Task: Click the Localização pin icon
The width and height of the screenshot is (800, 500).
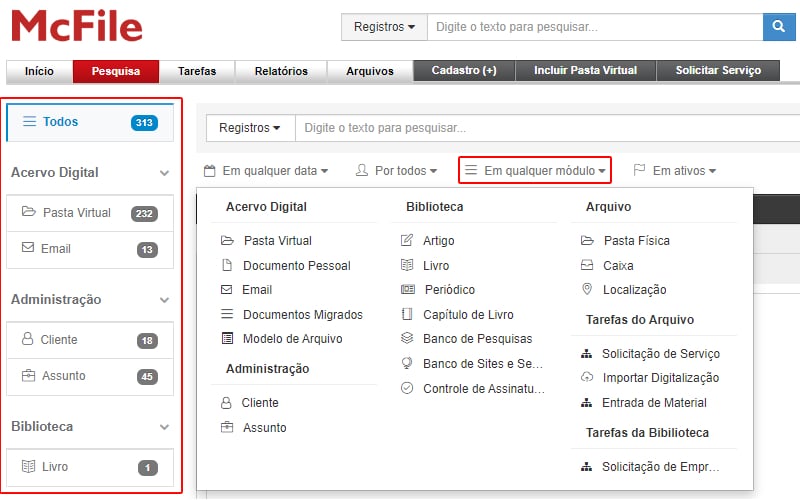Action: 586,290
